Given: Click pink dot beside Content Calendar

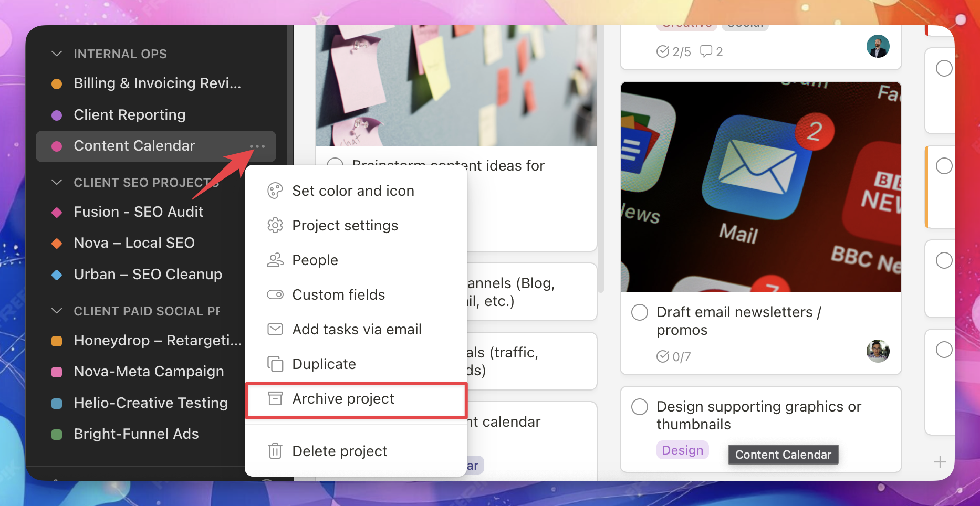Looking at the screenshot, I should 57,146.
